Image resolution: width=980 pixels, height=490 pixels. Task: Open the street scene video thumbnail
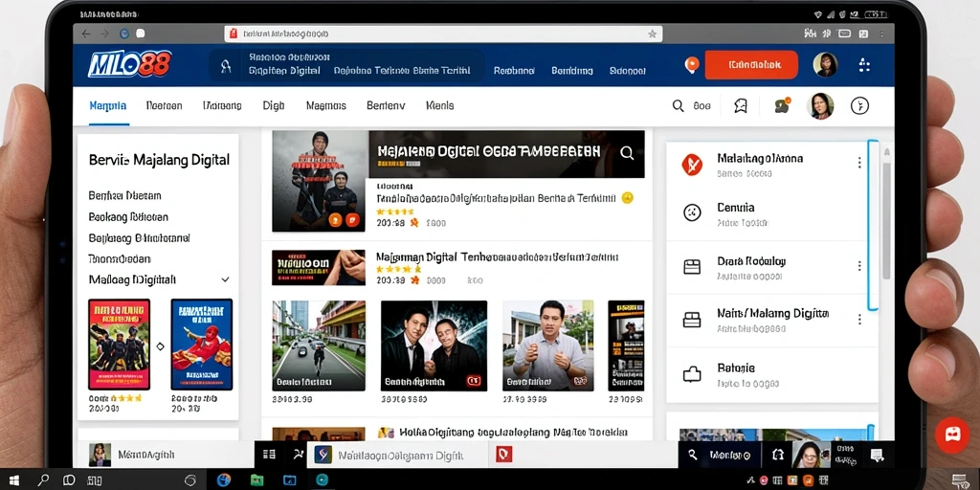[319, 345]
